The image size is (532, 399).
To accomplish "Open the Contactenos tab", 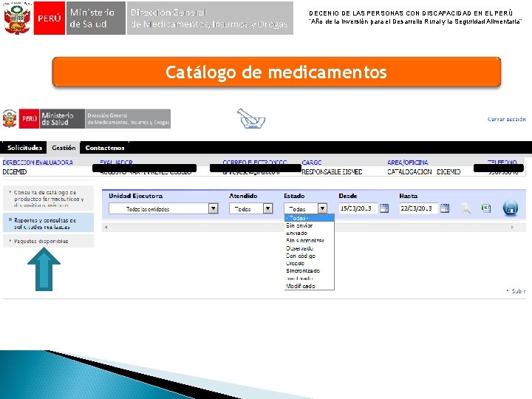I will (x=105, y=148).
